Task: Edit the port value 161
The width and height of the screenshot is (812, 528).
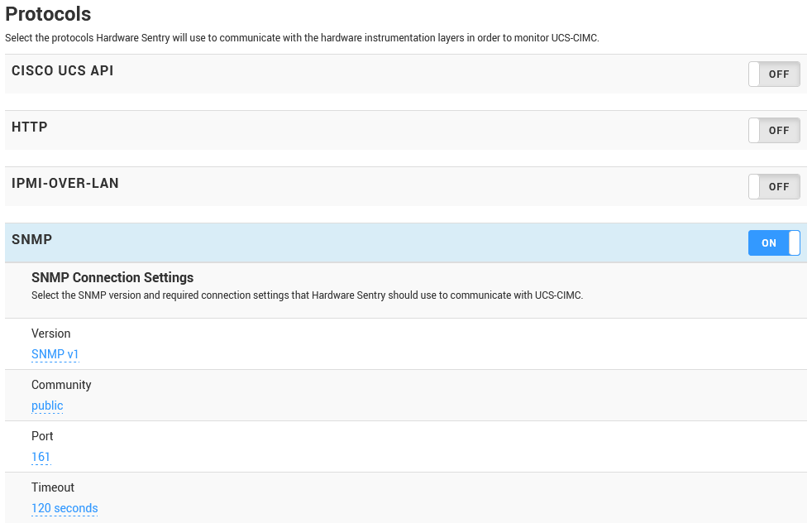Action: coord(41,457)
